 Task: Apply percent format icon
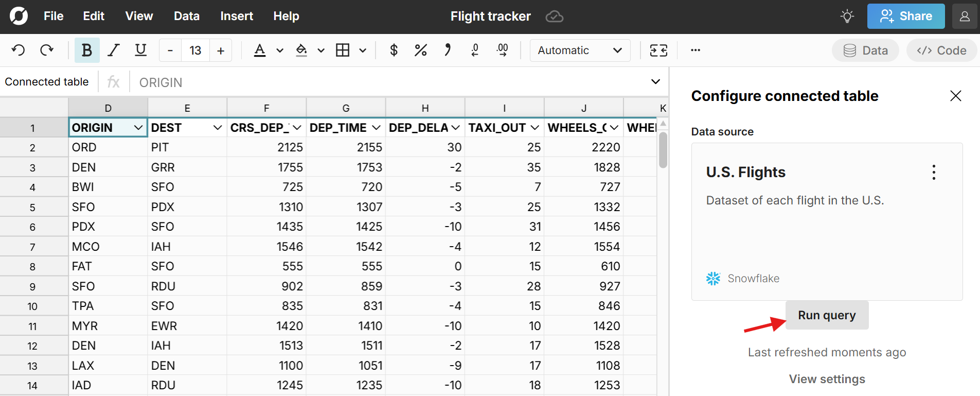coord(420,50)
